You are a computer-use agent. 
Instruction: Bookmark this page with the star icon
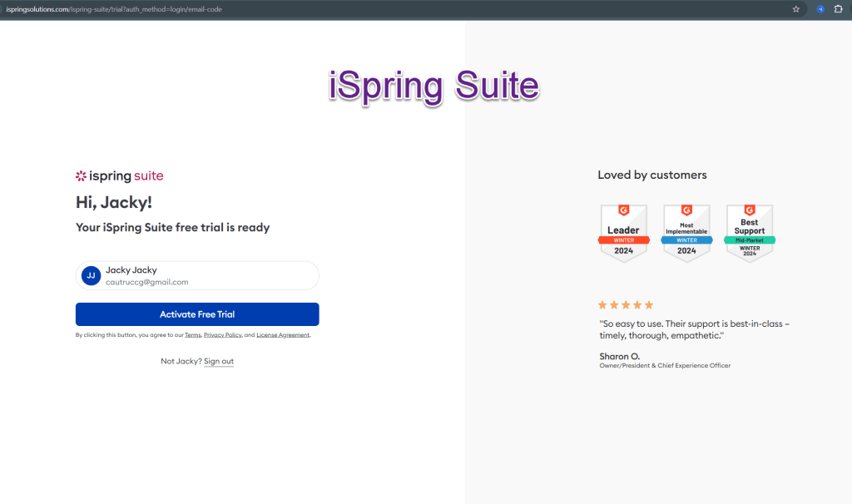pyautogui.click(x=796, y=9)
